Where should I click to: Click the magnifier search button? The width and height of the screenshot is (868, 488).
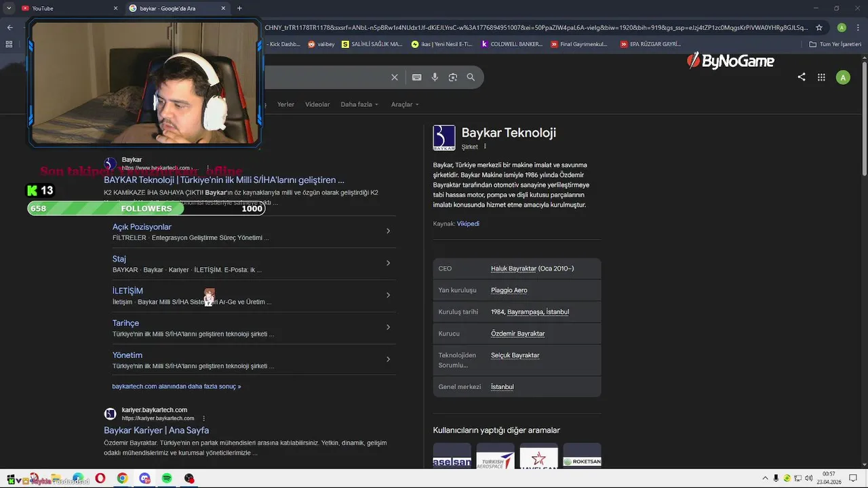pyautogui.click(x=471, y=77)
